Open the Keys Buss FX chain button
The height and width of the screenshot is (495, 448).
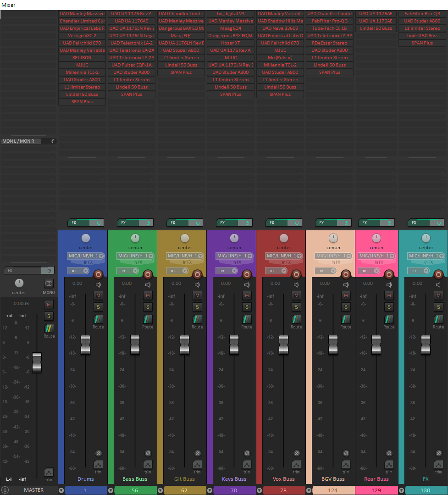click(x=227, y=223)
